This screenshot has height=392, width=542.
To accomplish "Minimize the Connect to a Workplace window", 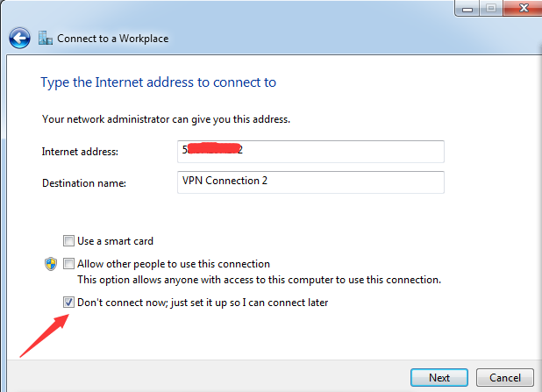I will pos(467,8).
